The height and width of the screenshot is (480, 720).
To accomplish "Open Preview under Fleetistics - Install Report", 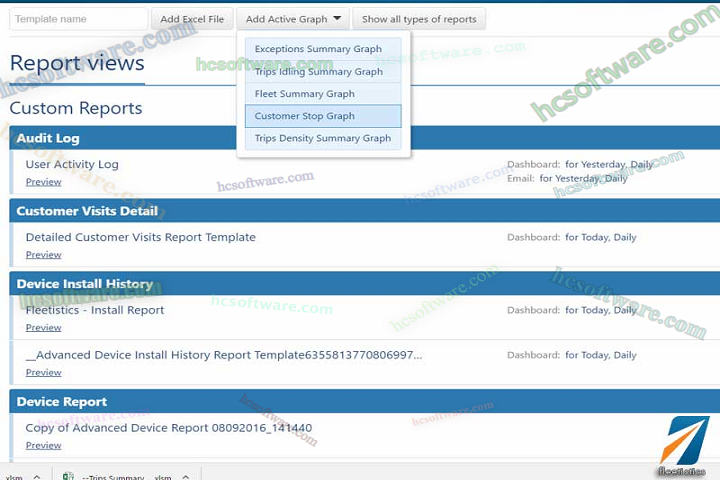I will point(44,328).
